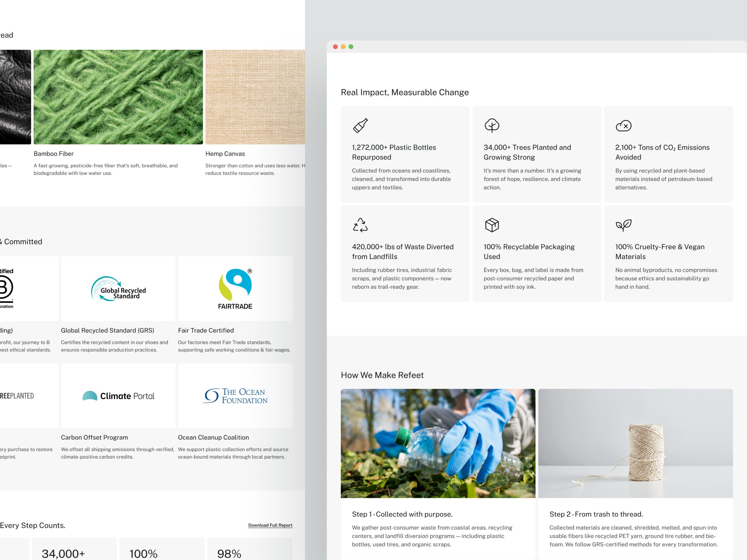Click the Step 1 bottle cleanup photo
747x560 pixels.
click(438, 443)
